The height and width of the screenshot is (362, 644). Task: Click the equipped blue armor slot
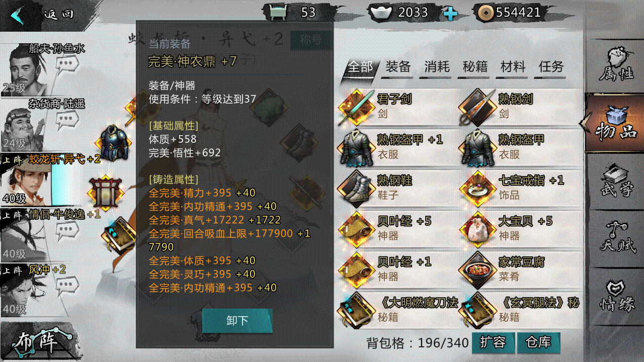pos(112,143)
